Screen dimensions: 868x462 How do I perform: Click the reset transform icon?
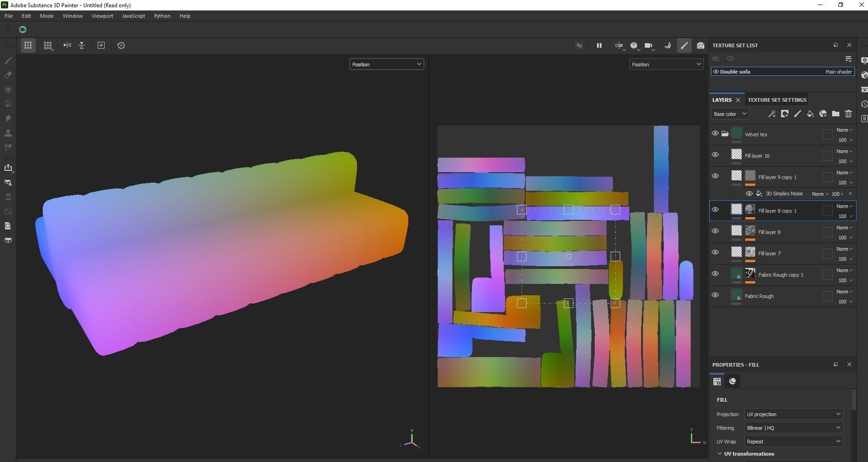(121, 45)
